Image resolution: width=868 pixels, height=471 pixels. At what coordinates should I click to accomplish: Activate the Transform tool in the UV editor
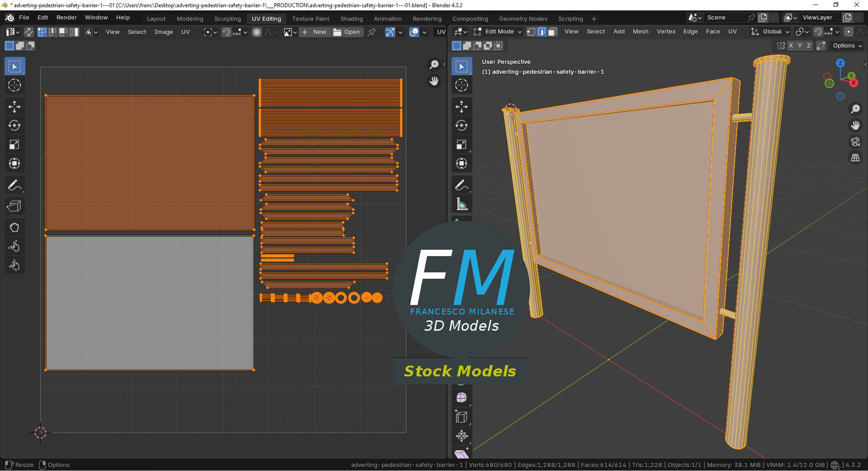[x=14, y=163]
